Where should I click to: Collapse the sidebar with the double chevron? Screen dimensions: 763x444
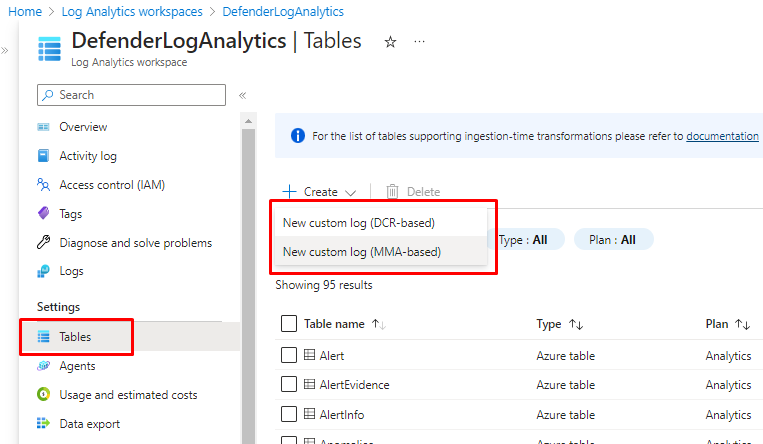242,95
